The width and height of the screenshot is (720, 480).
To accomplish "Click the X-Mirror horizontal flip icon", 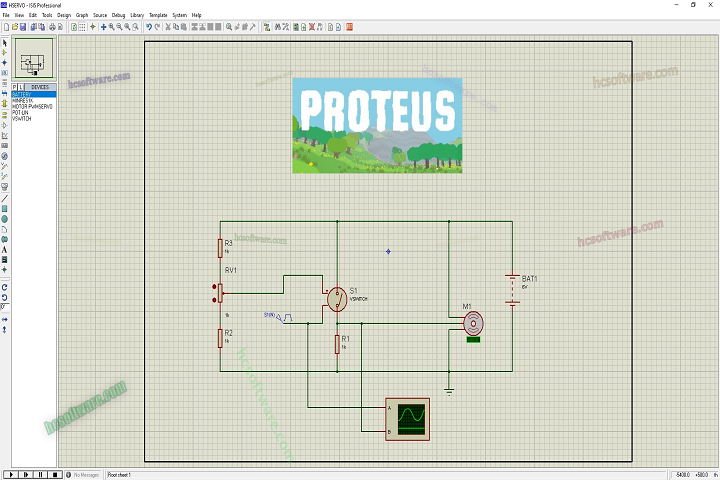I will coord(5,319).
